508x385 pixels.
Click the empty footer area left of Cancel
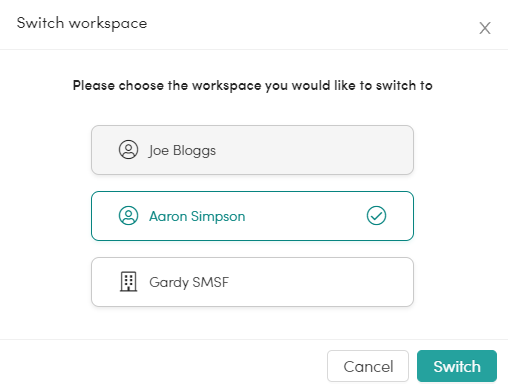coord(163,363)
